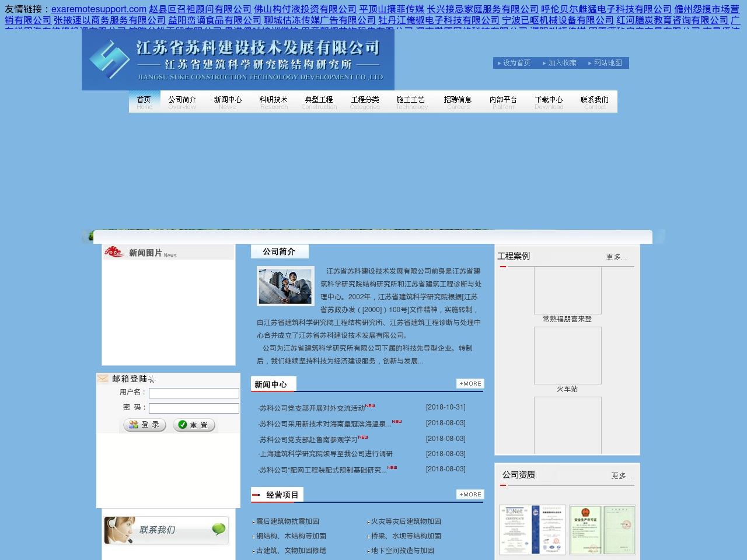The image size is (747, 560).
Task: Click the 密码 input field
Action: click(x=194, y=408)
